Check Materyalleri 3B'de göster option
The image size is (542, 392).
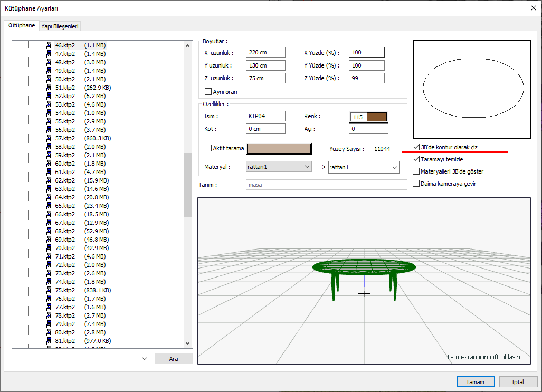(x=416, y=171)
